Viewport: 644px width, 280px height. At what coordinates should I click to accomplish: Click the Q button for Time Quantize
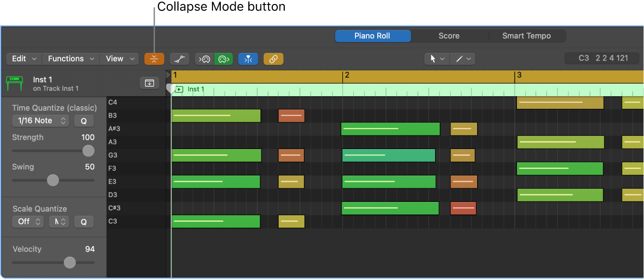coord(84,121)
